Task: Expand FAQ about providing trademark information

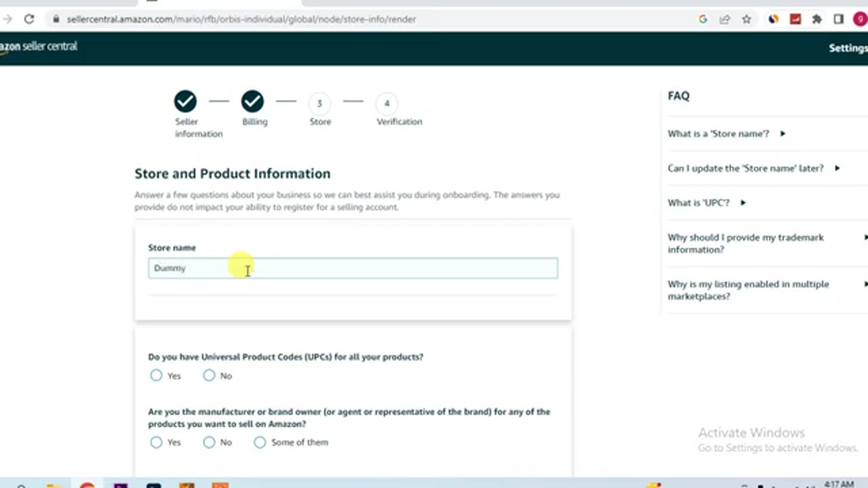Action: 768,243
